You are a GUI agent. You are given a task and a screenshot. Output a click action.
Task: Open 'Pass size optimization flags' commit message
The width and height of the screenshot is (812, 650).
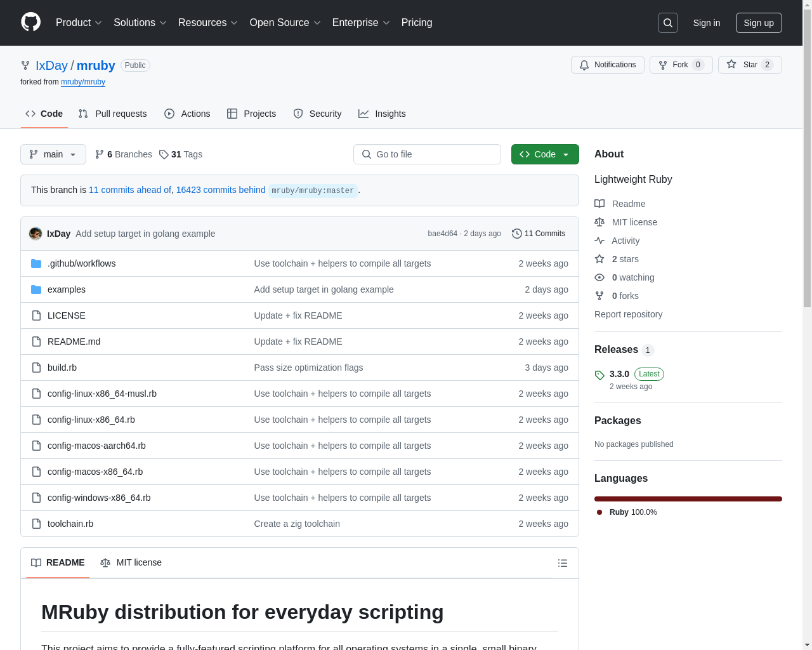(308, 368)
